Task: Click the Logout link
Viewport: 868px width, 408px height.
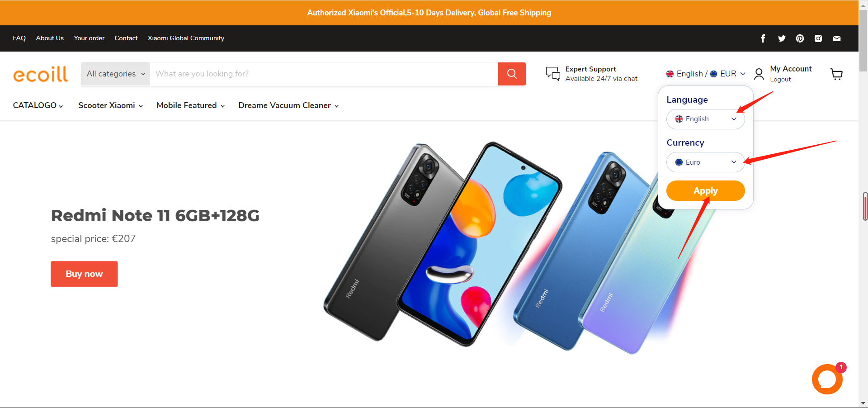Action: point(780,80)
